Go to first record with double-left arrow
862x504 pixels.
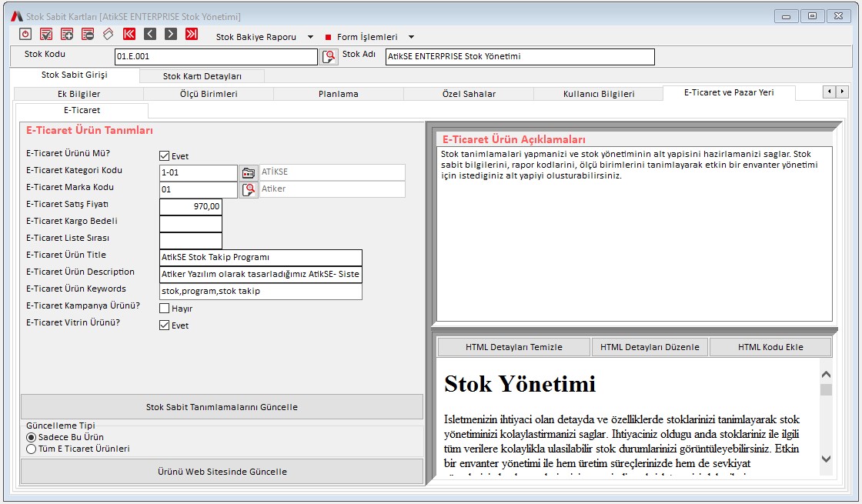tap(129, 34)
